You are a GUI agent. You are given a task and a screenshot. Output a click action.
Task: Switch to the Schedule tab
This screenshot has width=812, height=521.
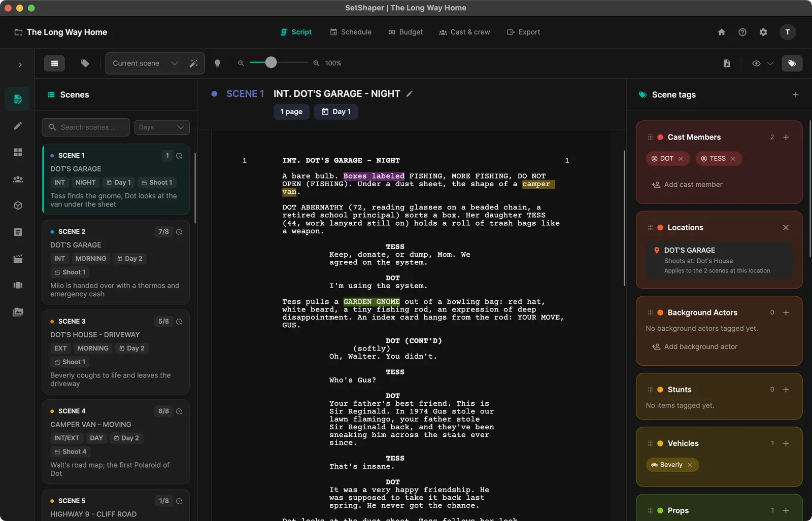coord(351,32)
